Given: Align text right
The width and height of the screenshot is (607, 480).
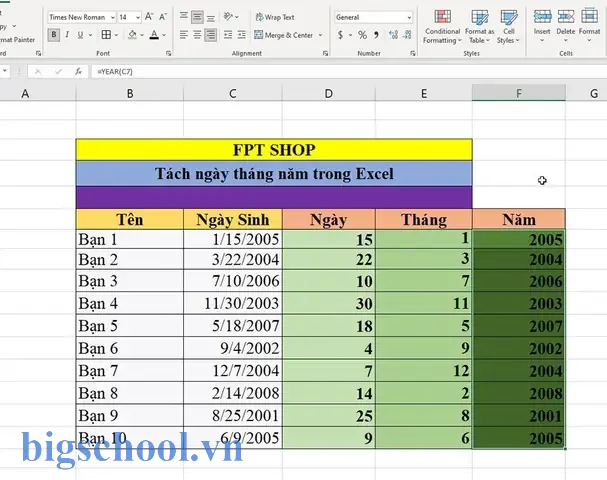Looking at the screenshot, I should [211, 35].
